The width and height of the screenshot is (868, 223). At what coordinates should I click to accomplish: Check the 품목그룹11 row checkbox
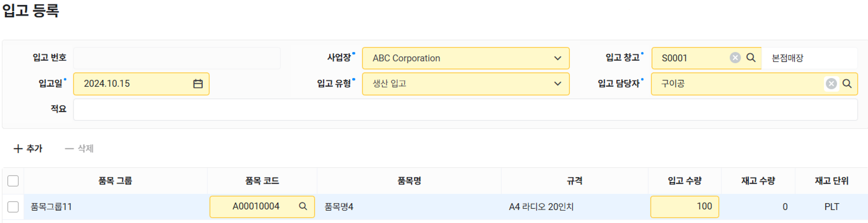13,206
